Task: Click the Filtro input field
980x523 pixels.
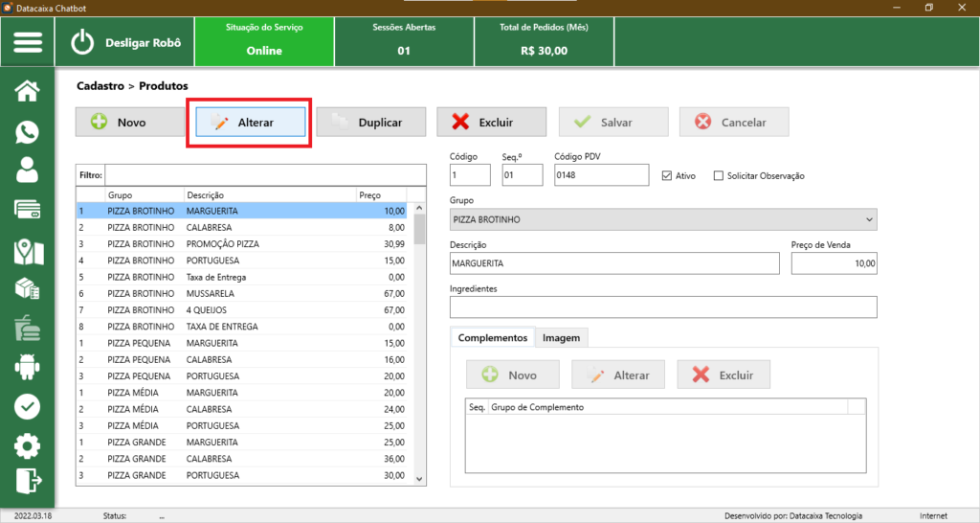Action: (x=265, y=175)
